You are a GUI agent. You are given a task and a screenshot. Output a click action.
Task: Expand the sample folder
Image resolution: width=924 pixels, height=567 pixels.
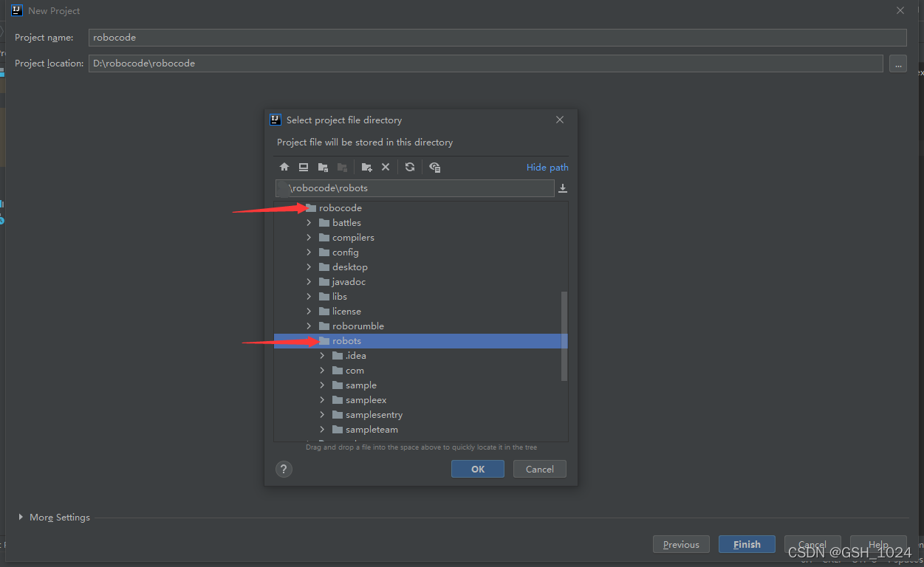click(322, 385)
